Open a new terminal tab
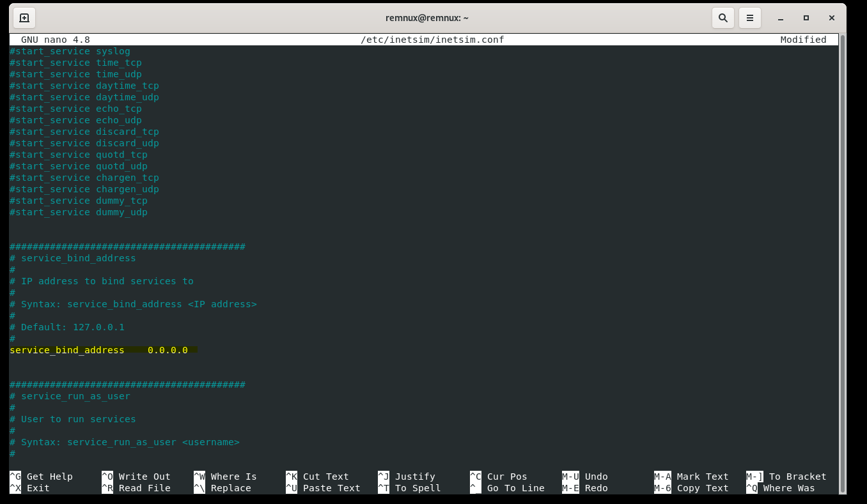 pyautogui.click(x=24, y=17)
